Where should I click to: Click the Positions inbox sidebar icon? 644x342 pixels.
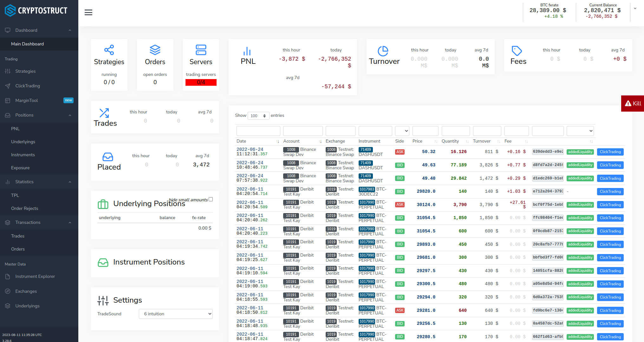click(8, 115)
